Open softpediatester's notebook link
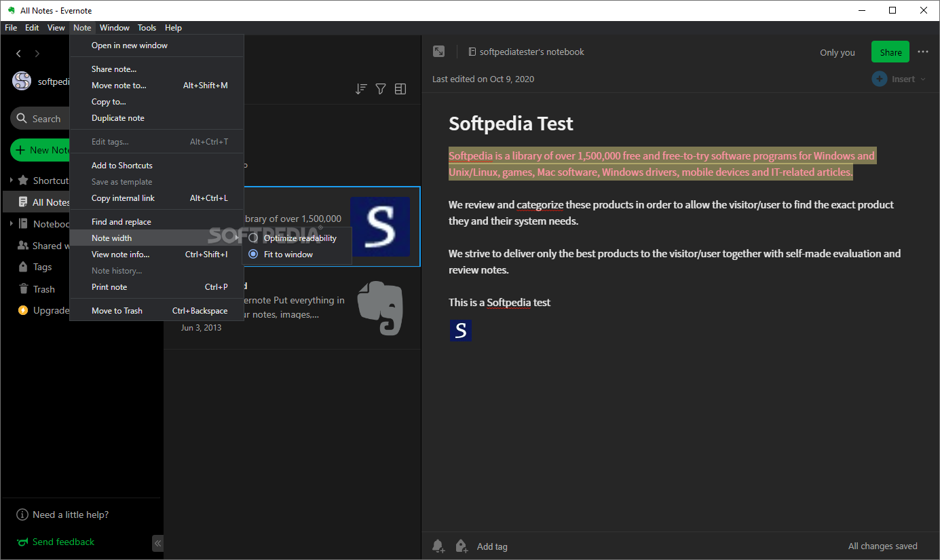This screenshot has width=940, height=560. pos(531,52)
